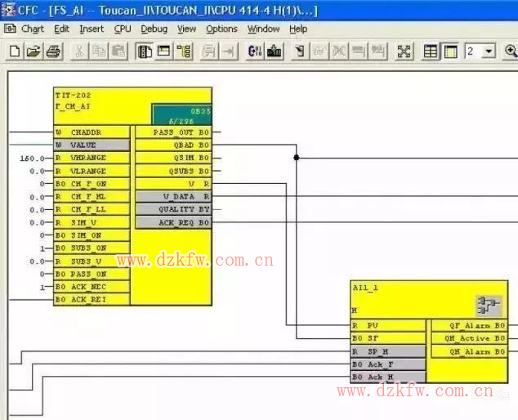Toggle the block Catalog icon

(145, 51)
